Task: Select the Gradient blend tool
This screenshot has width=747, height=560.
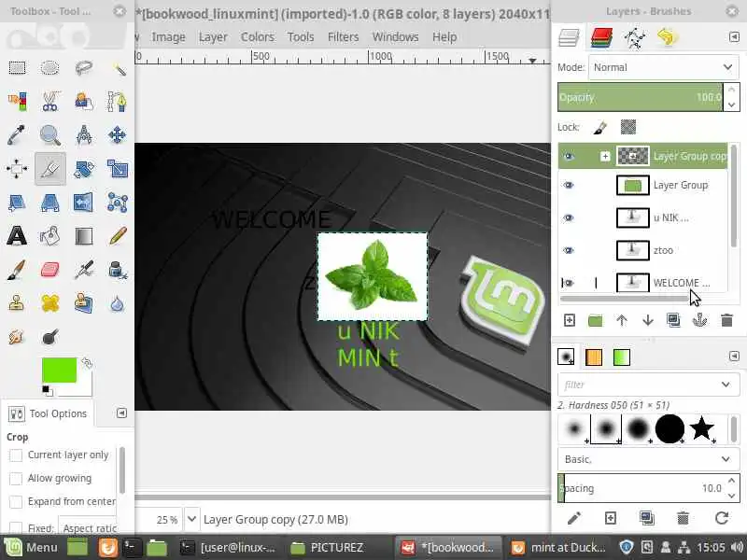Action: click(84, 236)
